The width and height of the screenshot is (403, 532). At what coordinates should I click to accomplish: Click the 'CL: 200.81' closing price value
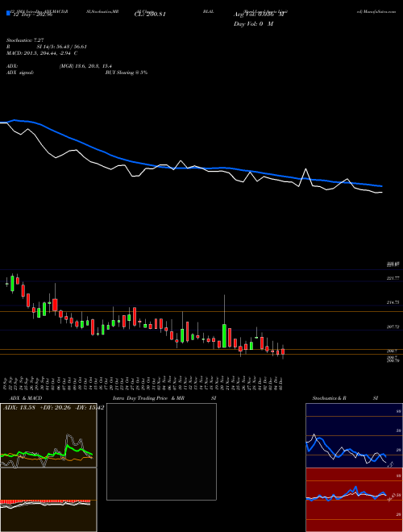[x=150, y=15]
